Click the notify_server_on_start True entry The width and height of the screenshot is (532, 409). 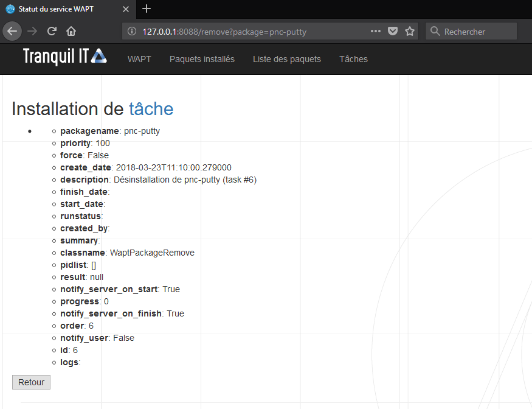120,289
